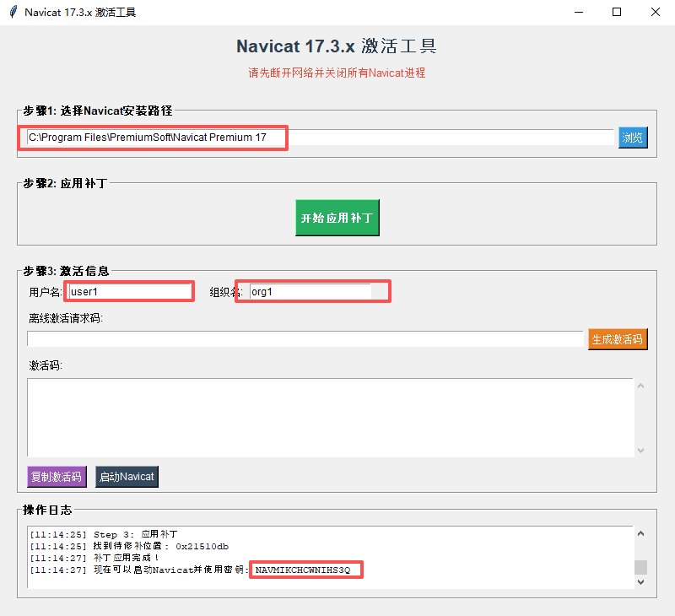Image resolution: width=675 pixels, height=616 pixels.
Task: Click the heading Navicat 17.3.x 激活工具
Action: pos(337,46)
